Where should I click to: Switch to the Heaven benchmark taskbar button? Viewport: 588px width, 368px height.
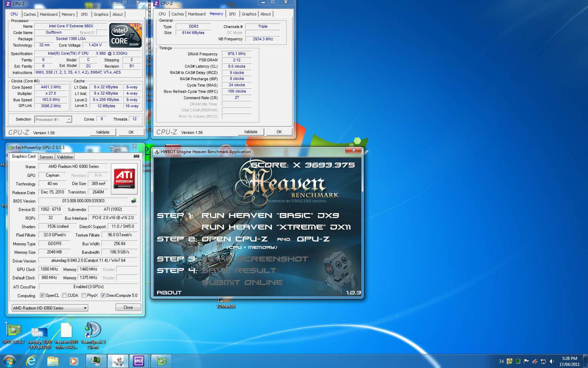(x=118, y=361)
